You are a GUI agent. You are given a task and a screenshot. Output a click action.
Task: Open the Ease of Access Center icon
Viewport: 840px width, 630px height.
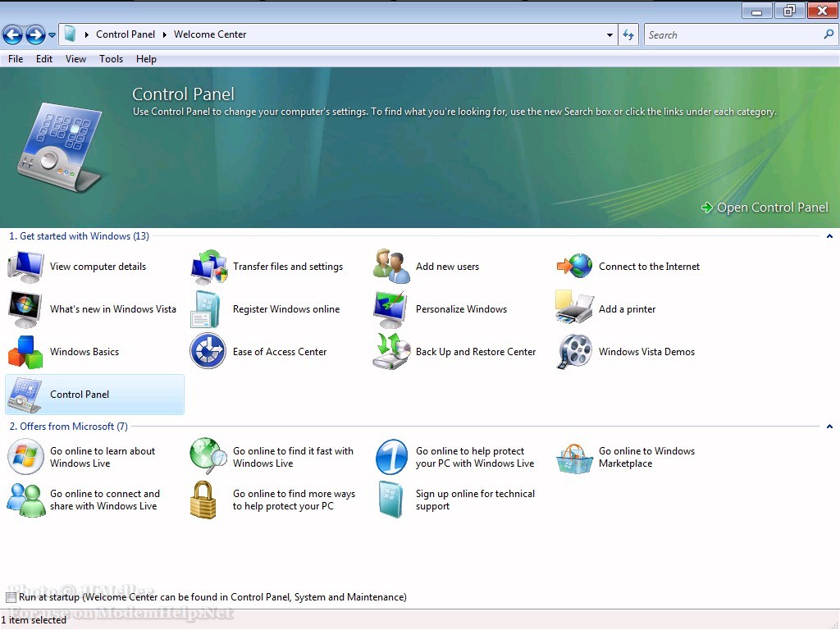coord(208,351)
